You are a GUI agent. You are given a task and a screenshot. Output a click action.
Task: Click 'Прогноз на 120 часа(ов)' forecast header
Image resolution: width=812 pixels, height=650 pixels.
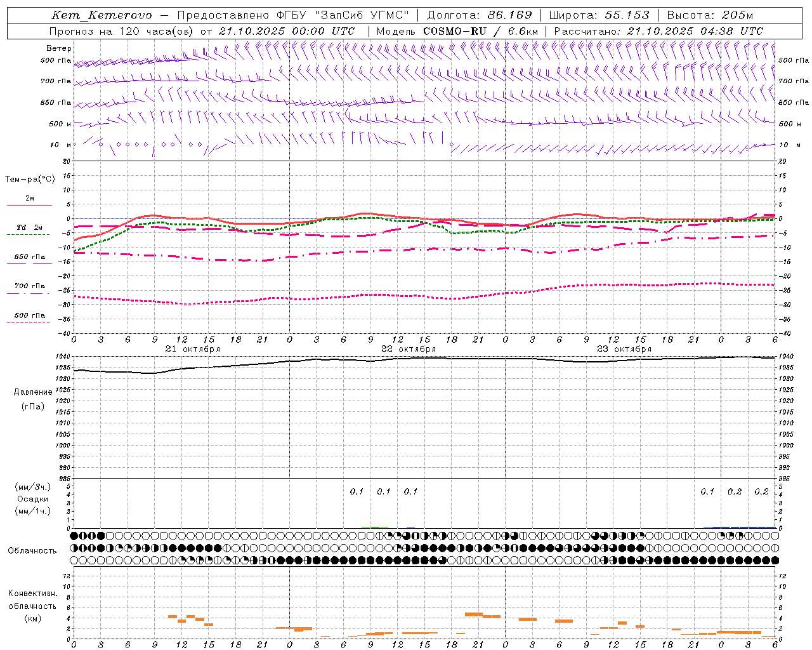[x=122, y=31]
